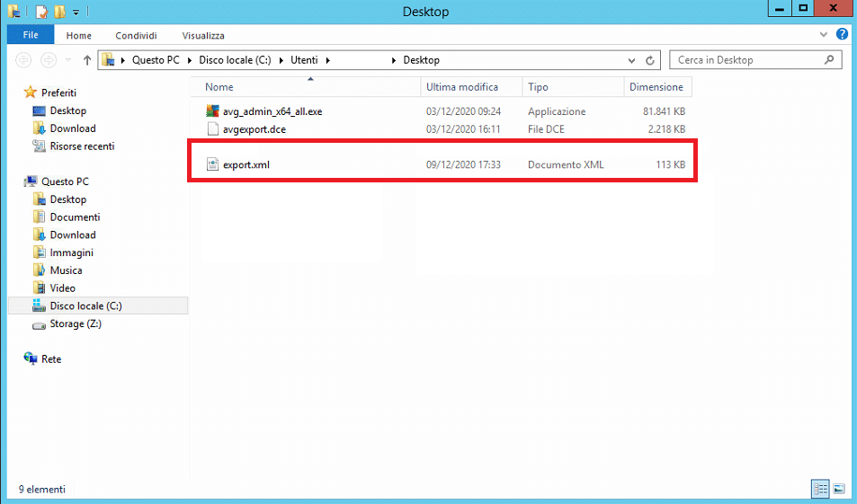
Task: Open the recent locations dropdown
Action: pyautogui.click(x=68, y=60)
